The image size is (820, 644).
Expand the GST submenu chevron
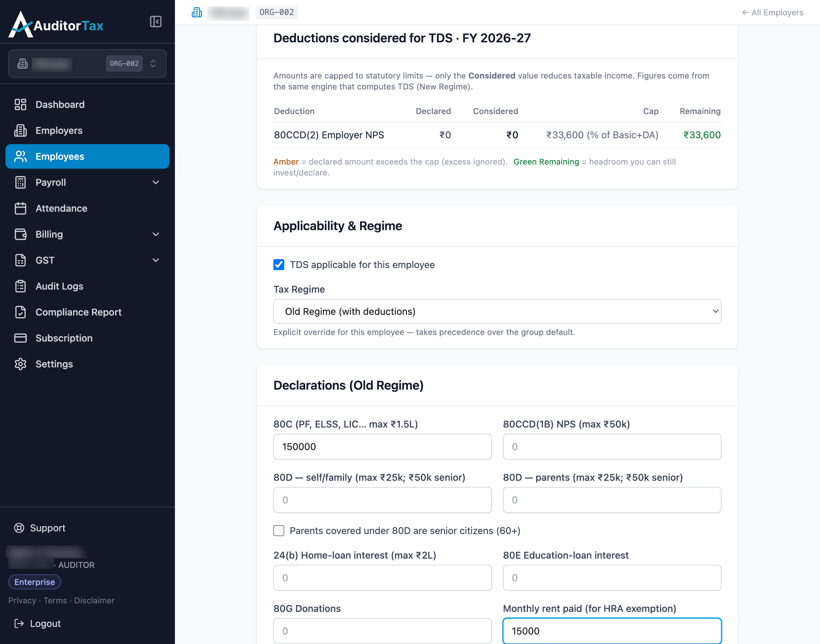point(156,260)
